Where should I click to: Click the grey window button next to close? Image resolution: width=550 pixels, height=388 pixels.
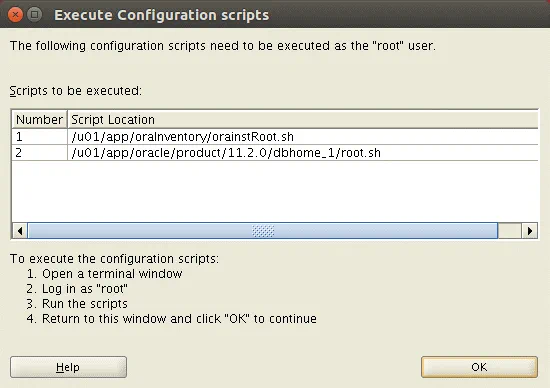34,15
